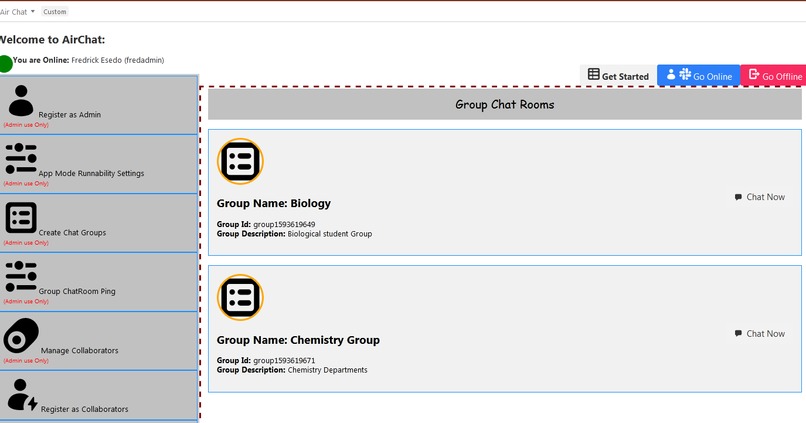This screenshot has height=423, width=806.
Task: Open App Mode Runnability Settings label
Action: click(91, 173)
